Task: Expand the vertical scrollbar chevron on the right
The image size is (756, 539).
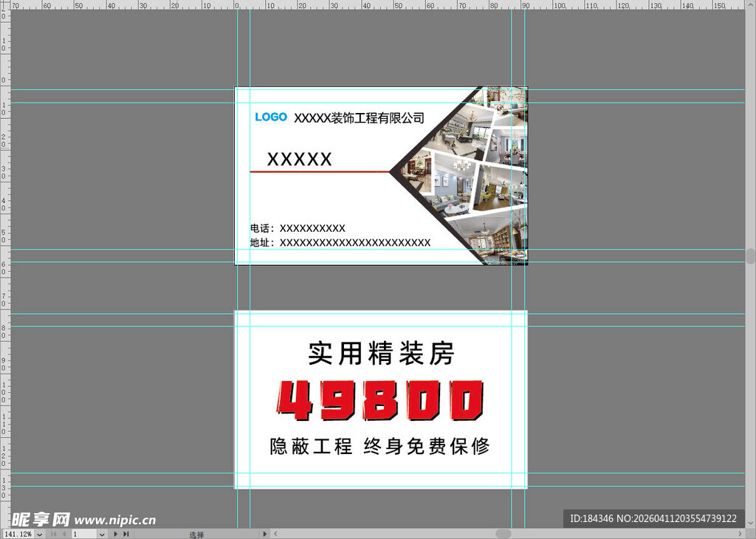Action: [750, 522]
